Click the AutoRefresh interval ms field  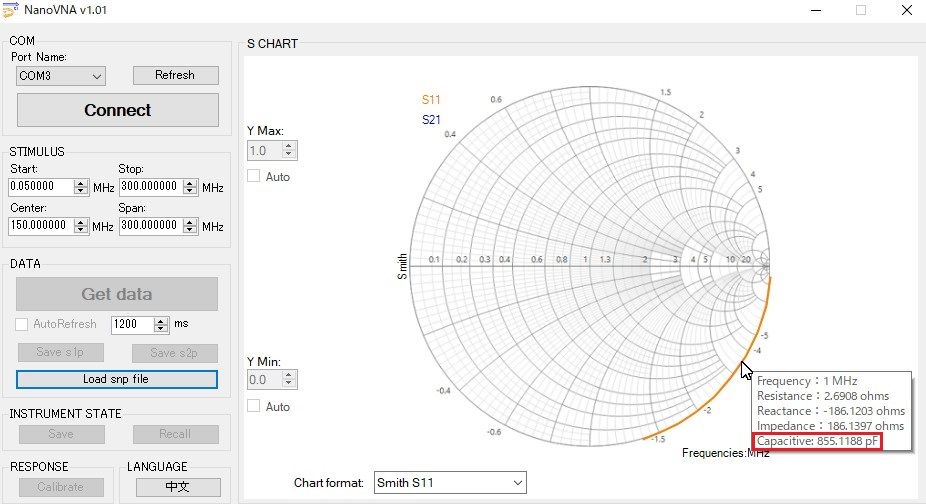[x=132, y=324]
